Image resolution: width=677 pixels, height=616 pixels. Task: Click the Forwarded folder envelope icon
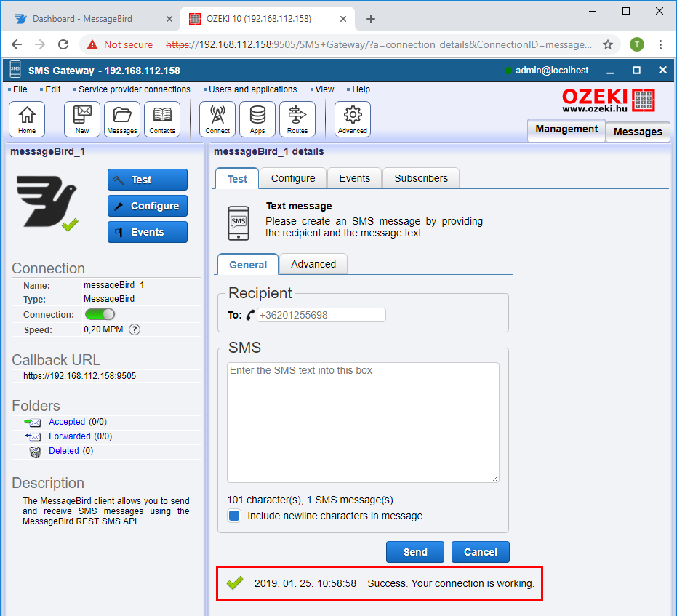tap(33, 437)
